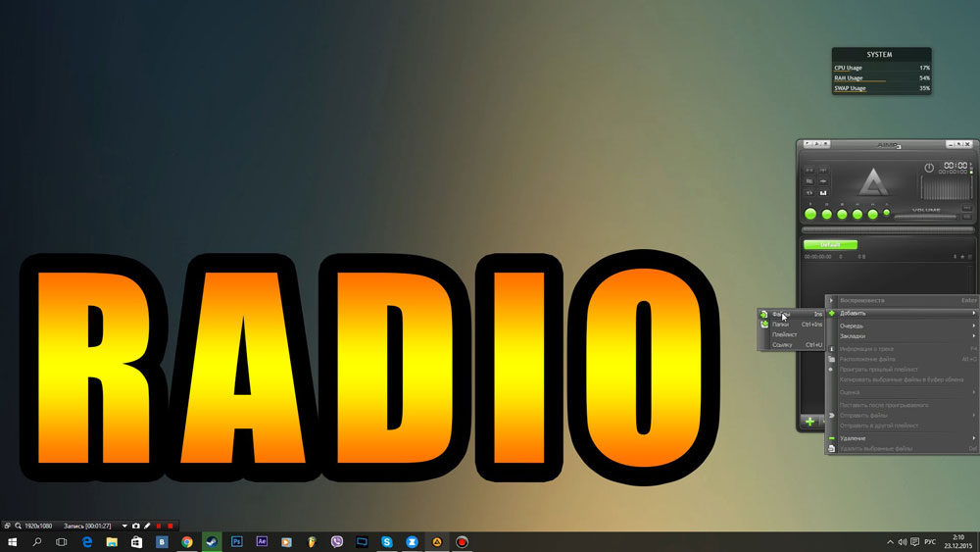The image size is (980, 552).
Task: Pause recording with red pause button
Action: (x=159, y=526)
